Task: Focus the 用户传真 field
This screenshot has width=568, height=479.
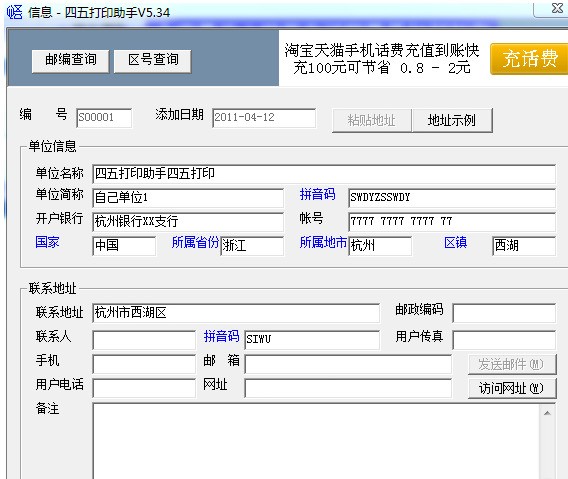Action: coord(504,340)
